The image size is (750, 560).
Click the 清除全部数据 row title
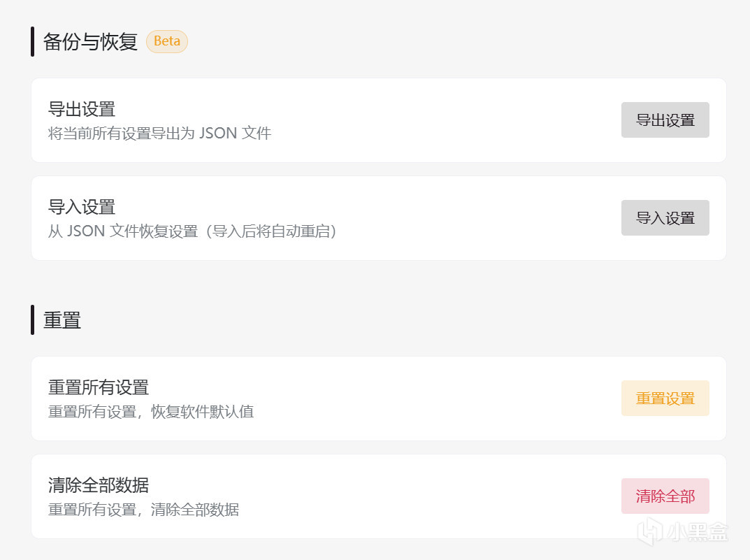99,485
